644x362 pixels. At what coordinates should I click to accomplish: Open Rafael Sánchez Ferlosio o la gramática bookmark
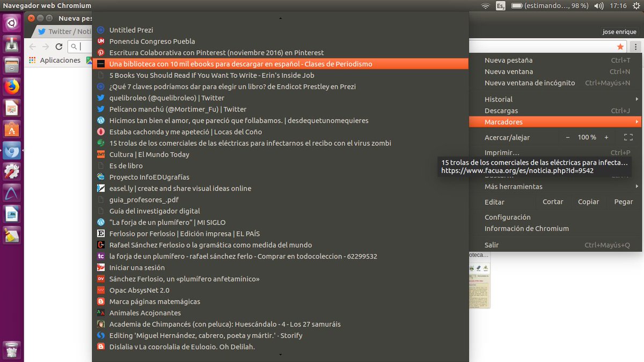[280, 245]
